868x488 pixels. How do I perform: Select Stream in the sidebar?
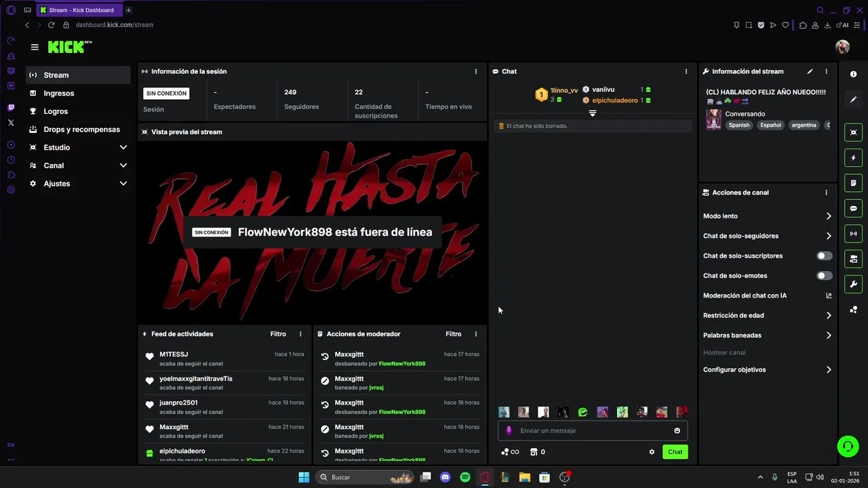(78, 75)
